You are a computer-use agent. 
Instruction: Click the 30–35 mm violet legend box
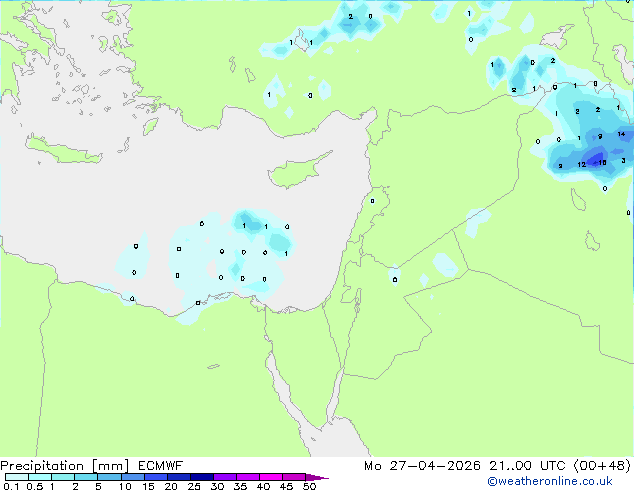pos(225,477)
